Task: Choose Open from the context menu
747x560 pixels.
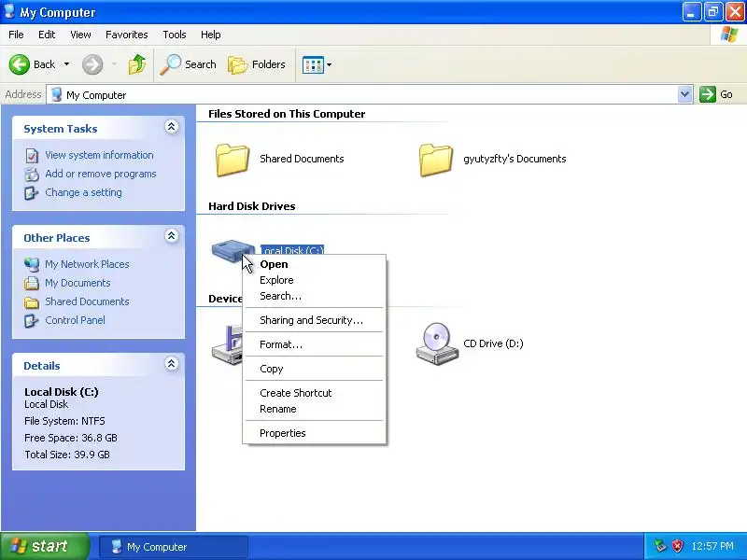Action: [315, 264]
